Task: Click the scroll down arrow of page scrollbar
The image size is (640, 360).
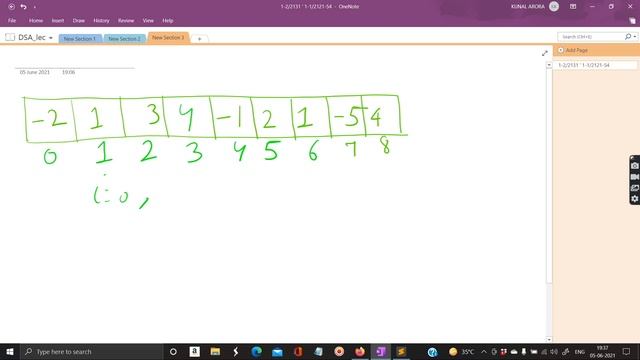Action: click(549, 339)
